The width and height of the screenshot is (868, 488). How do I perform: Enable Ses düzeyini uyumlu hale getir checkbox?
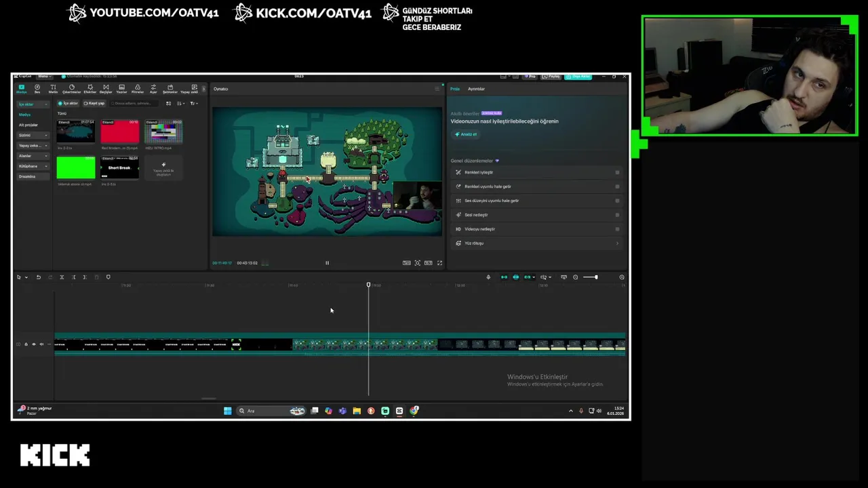[x=617, y=201]
